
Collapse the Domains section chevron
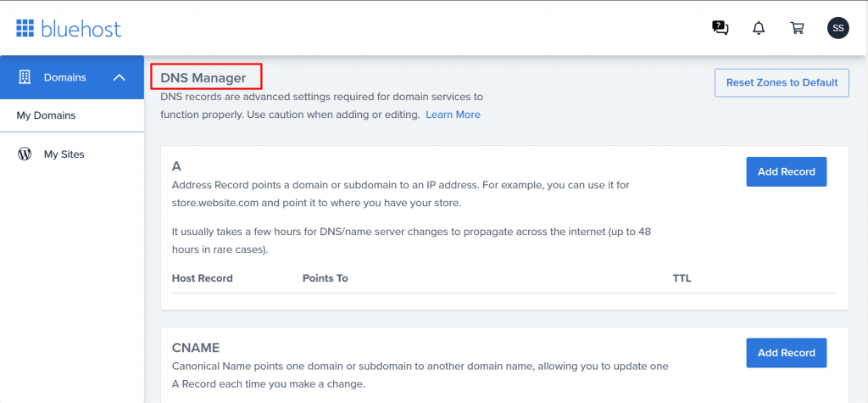click(119, 77)
